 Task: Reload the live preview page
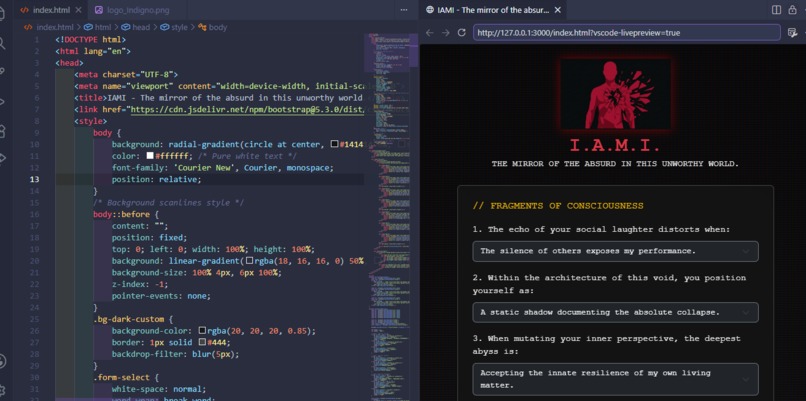pos(462,32)
